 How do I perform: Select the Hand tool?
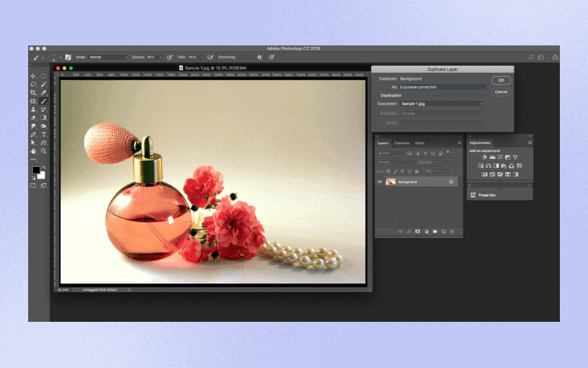coord(34,151)
